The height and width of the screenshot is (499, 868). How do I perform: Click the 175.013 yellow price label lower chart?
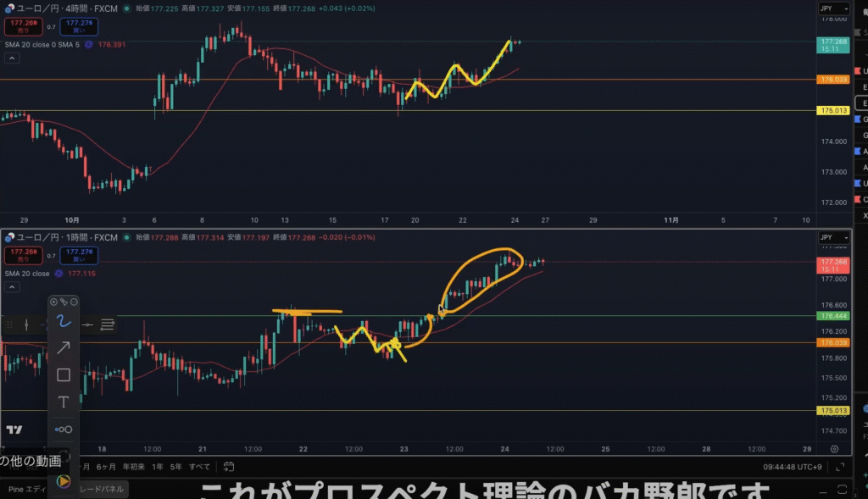click(x=832, y=411)
